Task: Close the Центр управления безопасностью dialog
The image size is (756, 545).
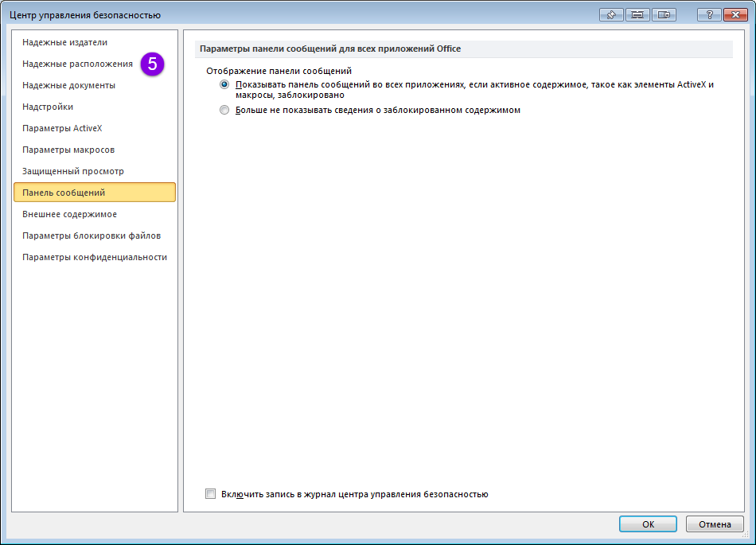Action: click(736, 15)
